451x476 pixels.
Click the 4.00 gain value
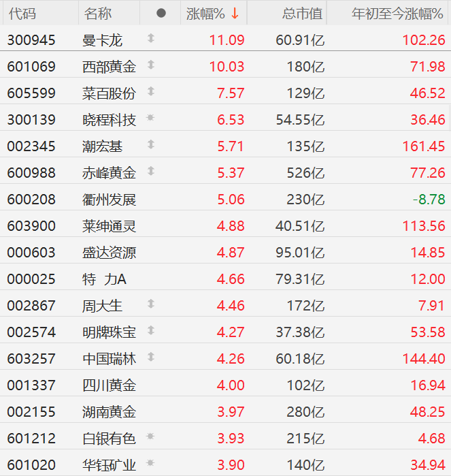tap(231, 385)
